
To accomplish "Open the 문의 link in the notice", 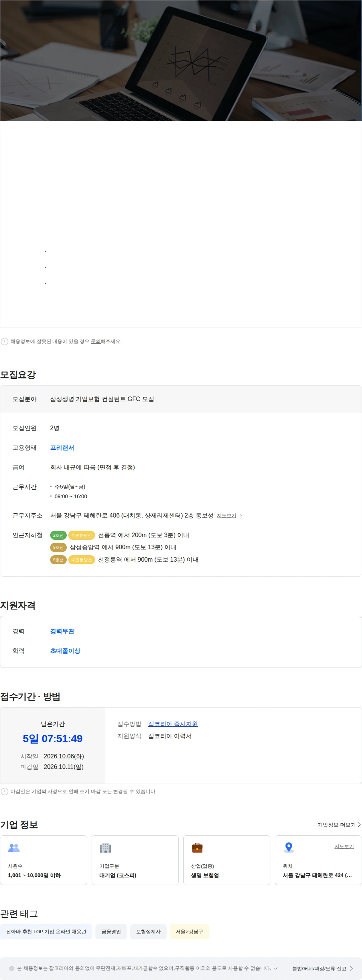I will click(95, 341).
